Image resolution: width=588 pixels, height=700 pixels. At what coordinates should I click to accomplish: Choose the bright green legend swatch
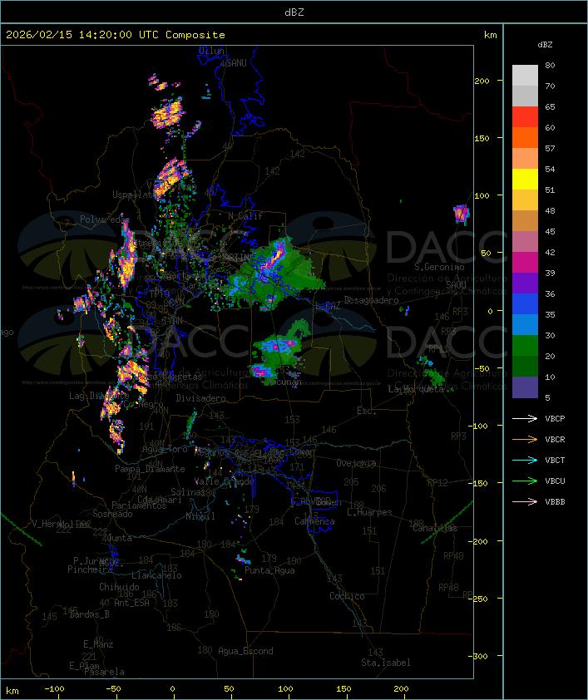click(x=525, y=346)
